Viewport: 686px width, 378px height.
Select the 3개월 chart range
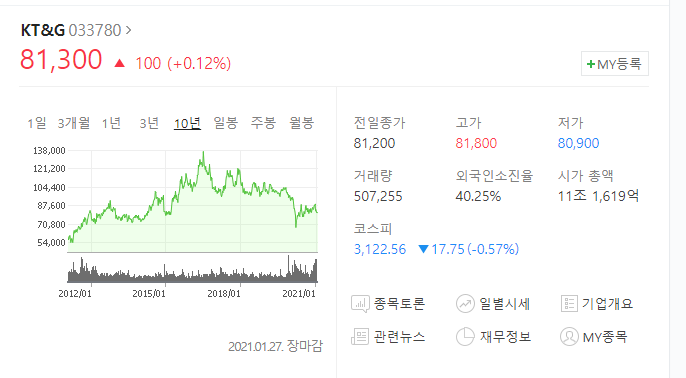coord(74,123)
